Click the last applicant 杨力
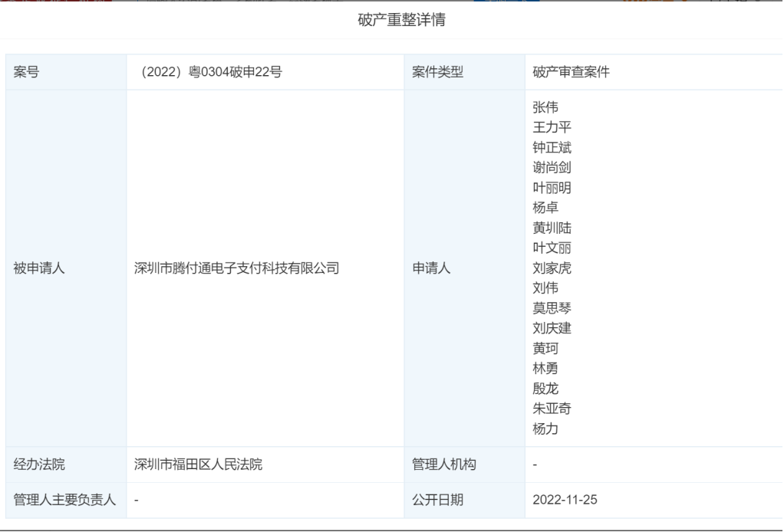Image resolution: width=784 pixels, height=532 pixels. pos(547,429)
